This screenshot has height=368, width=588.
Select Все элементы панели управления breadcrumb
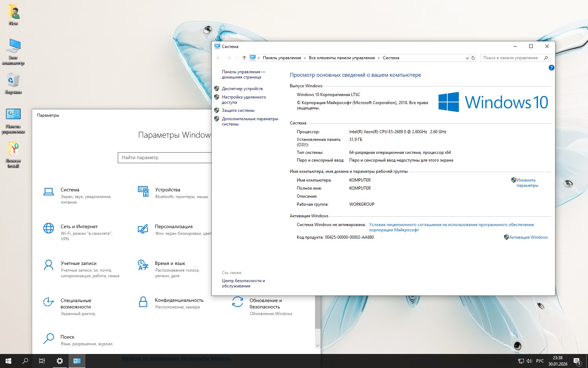(342, 58)
